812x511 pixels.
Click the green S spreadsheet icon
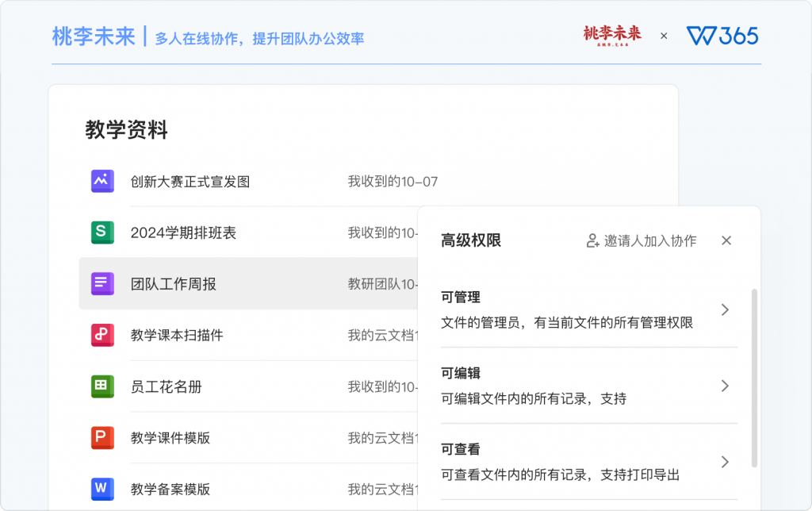pyautogui.click(x=102, y=232)
